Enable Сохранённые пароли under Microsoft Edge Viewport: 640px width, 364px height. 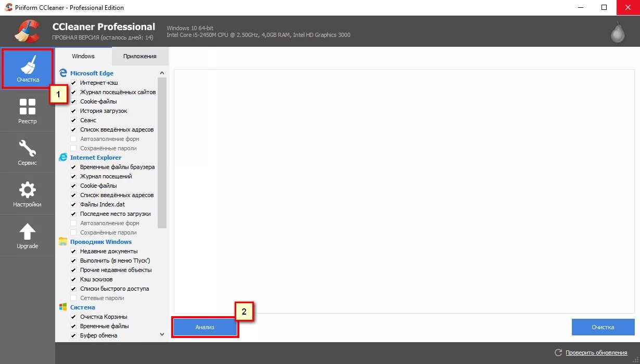[x=73, y=148]
